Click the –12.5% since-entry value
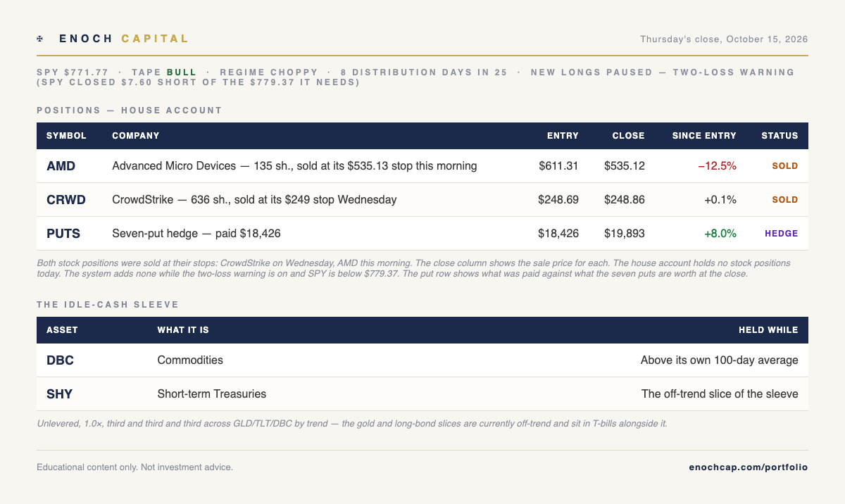Image resolution: width=845 pixels, height=504 pixels. point(717,166)
